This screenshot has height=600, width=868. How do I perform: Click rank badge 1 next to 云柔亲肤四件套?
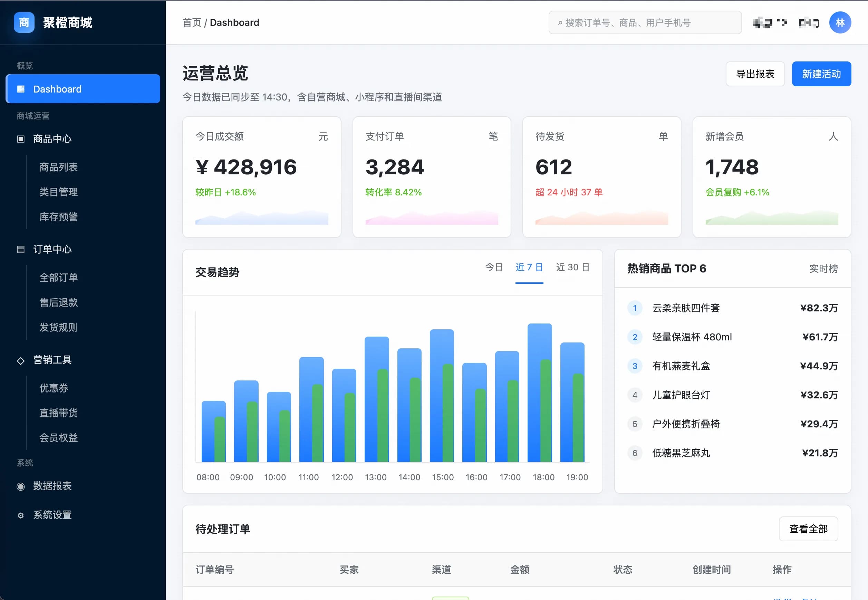(x=635, y=308)
